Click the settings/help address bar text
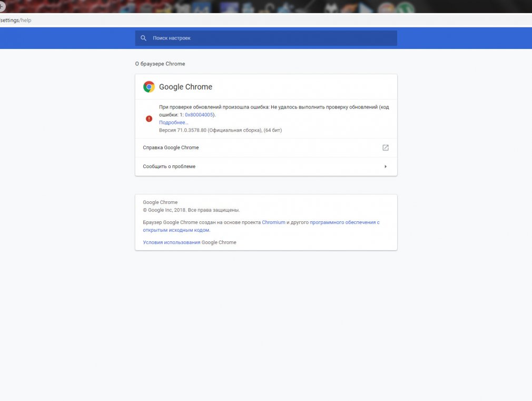Viewport: 532px width, 401px height. click(x=16, y=21)
